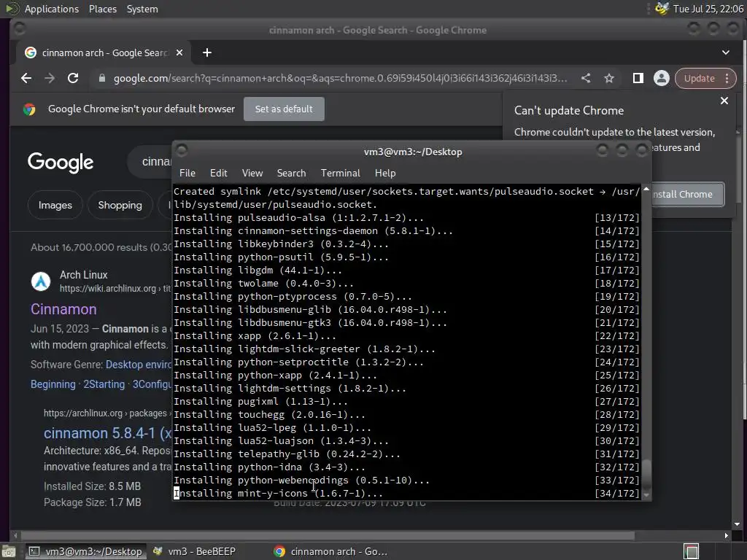
Task: Reload the Google search page
Action: pos(73,78)
